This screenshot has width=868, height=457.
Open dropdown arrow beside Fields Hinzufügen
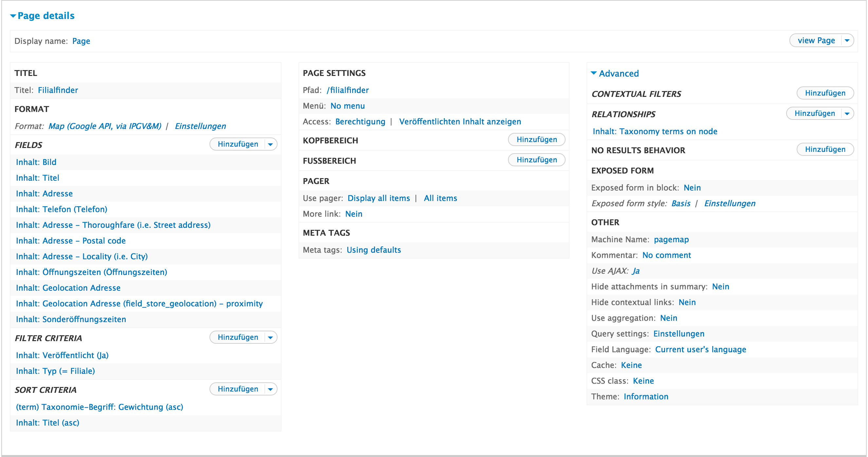click(x=270, y=144)
